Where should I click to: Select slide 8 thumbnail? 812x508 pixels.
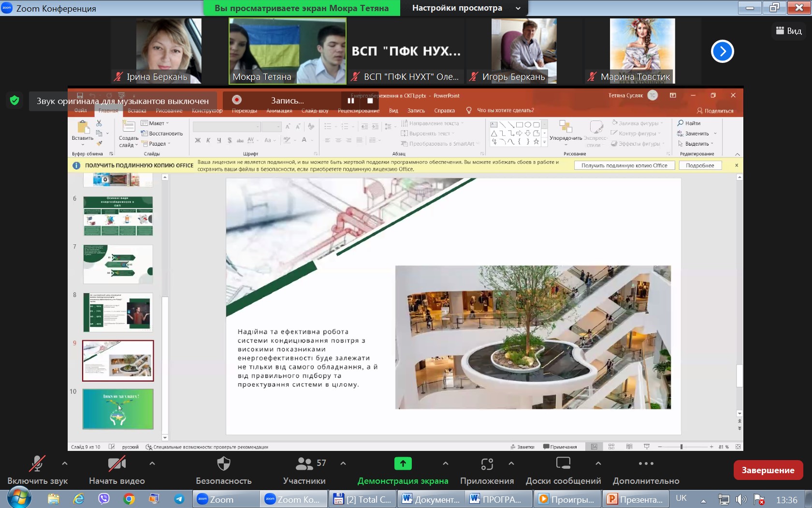point(118,313)
